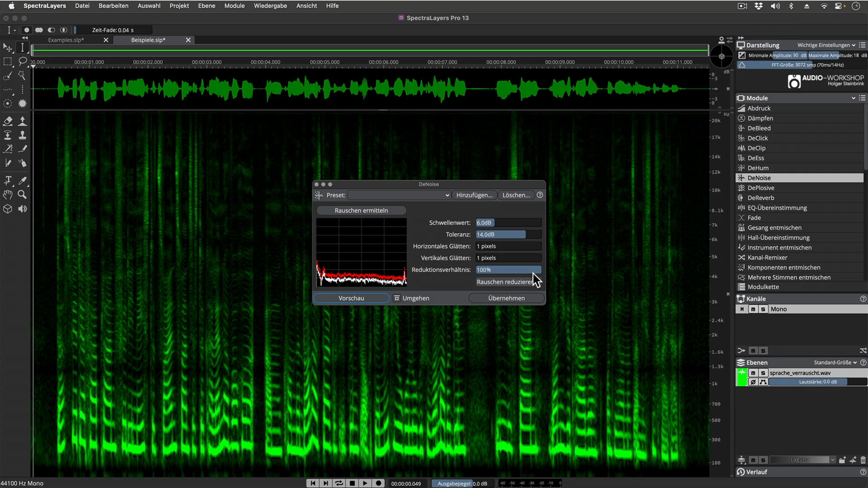The image size is (868, 488).
Task: Open the Wiedergabe menu
Action: click(270, 6)
